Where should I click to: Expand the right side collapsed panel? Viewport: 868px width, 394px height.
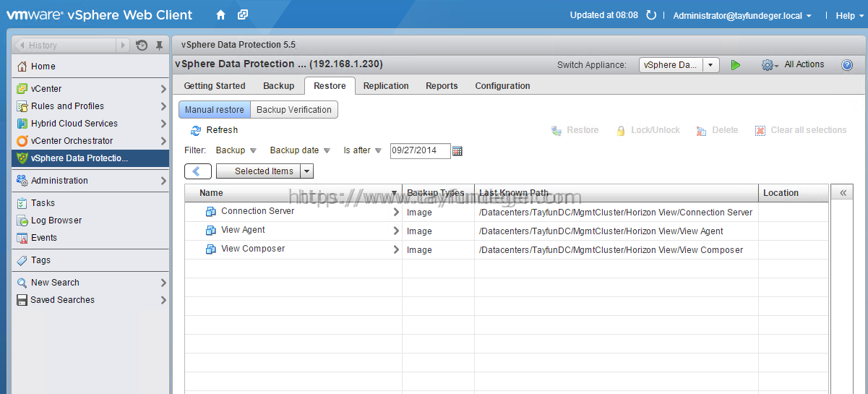coord(841,193)
